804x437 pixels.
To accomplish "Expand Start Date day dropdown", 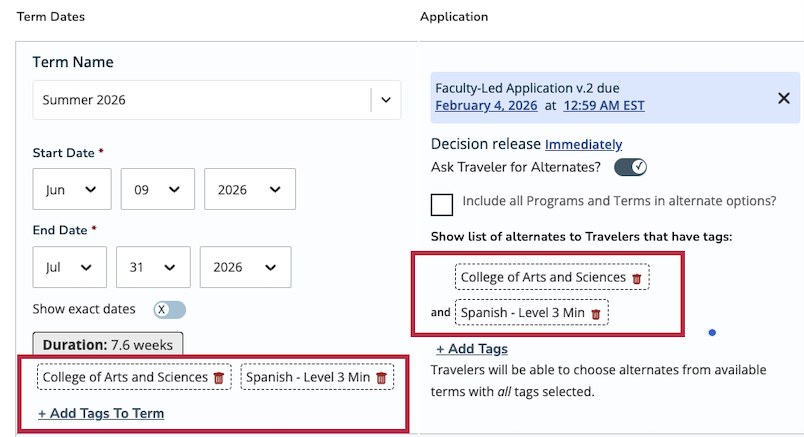I will click(x=157, y=189).
